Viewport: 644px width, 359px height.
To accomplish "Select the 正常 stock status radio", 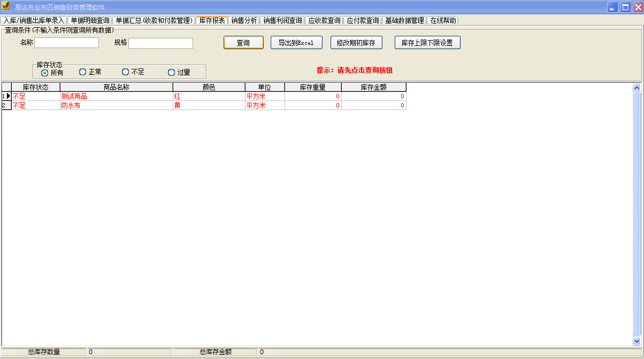I will pos(90,72).
